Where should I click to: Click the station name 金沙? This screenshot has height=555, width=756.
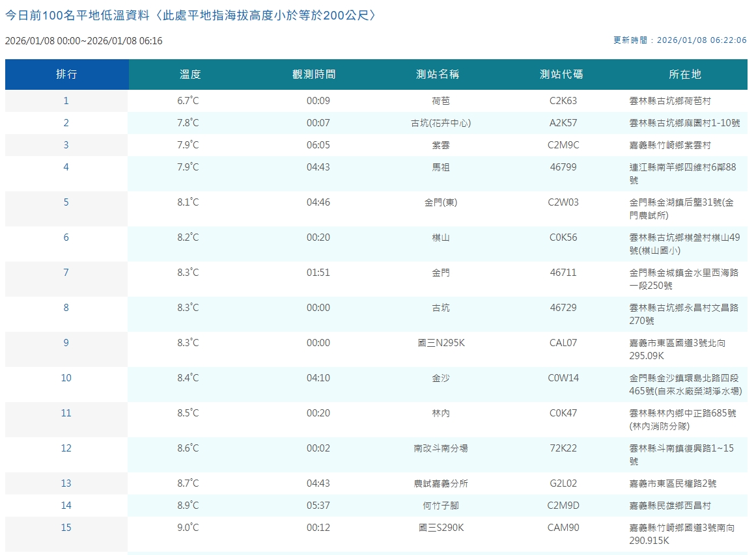pos(441,378)
